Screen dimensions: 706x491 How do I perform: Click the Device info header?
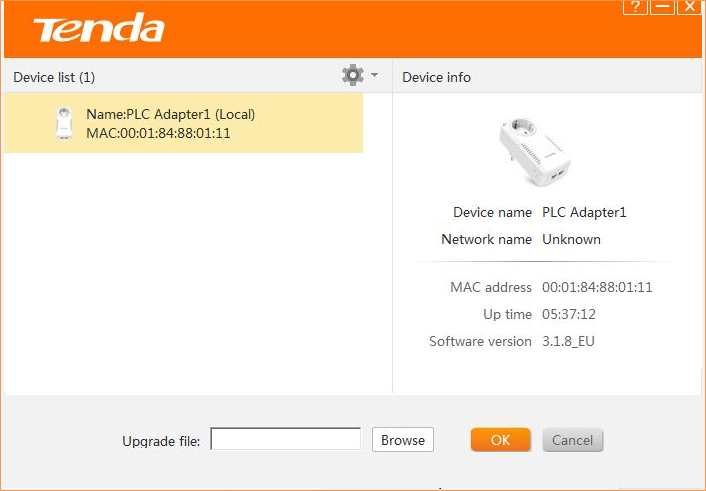[436, 77]
